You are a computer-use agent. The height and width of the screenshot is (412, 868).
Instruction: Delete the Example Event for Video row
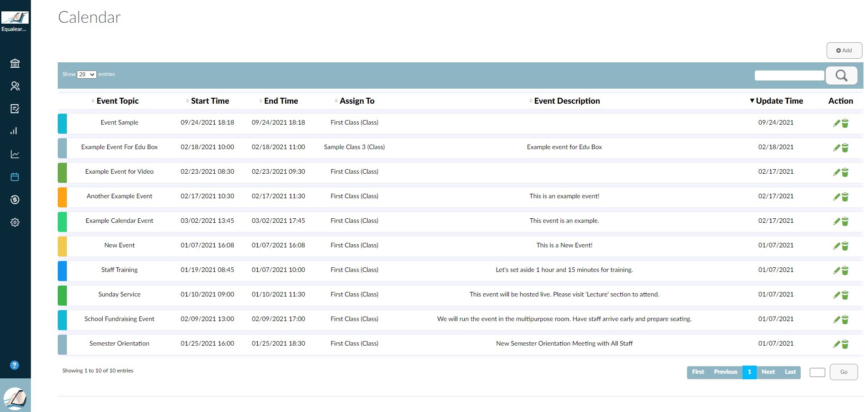coord(845,172)
